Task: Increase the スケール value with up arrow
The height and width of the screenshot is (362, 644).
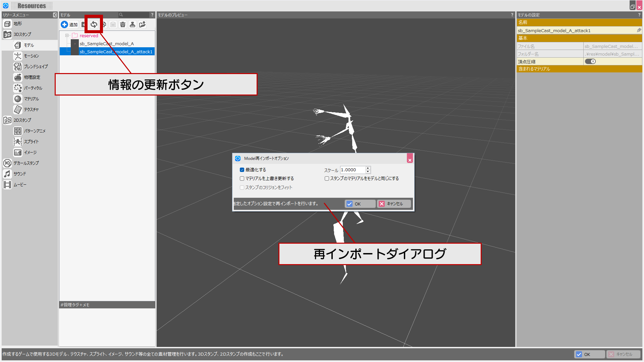Action: (368, 168)
